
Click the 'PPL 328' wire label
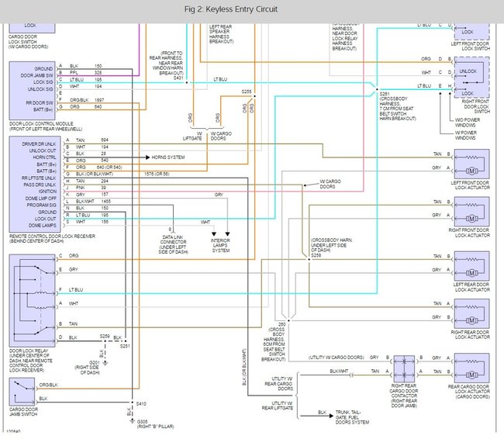pos(85,73)
